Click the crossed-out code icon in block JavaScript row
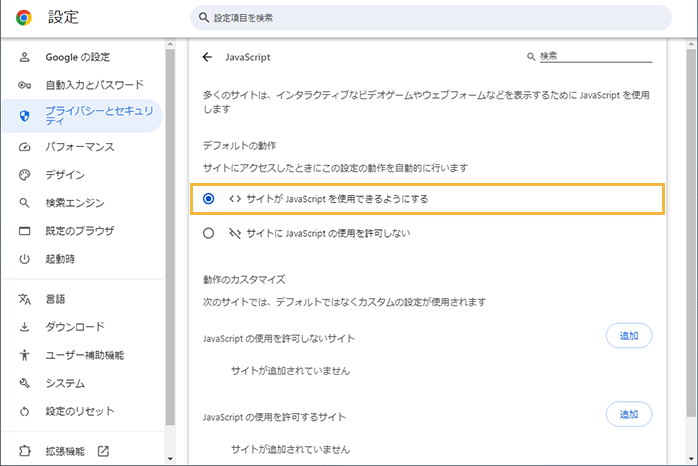This screenshot has height=466, width=698. coord(235,233)
